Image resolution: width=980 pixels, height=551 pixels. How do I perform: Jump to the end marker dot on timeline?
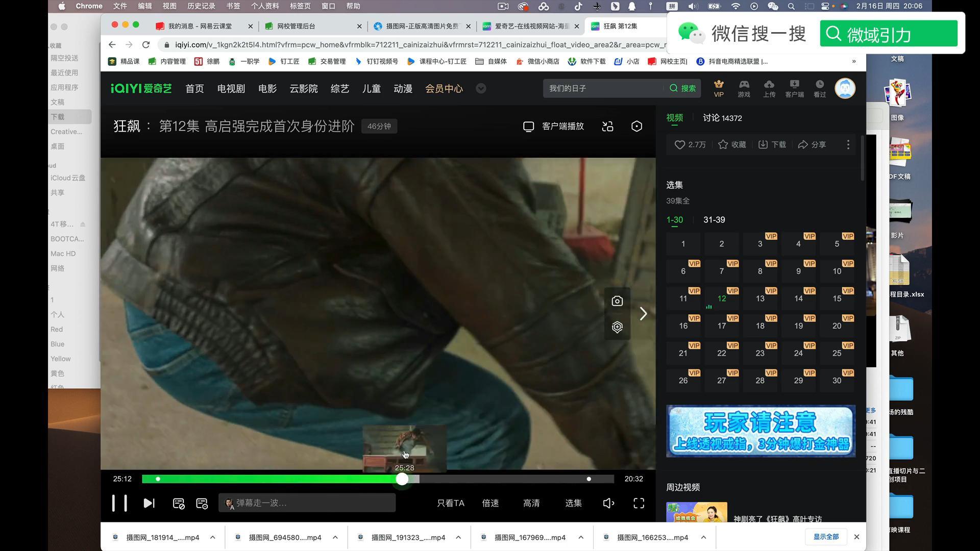click(589, 479)
